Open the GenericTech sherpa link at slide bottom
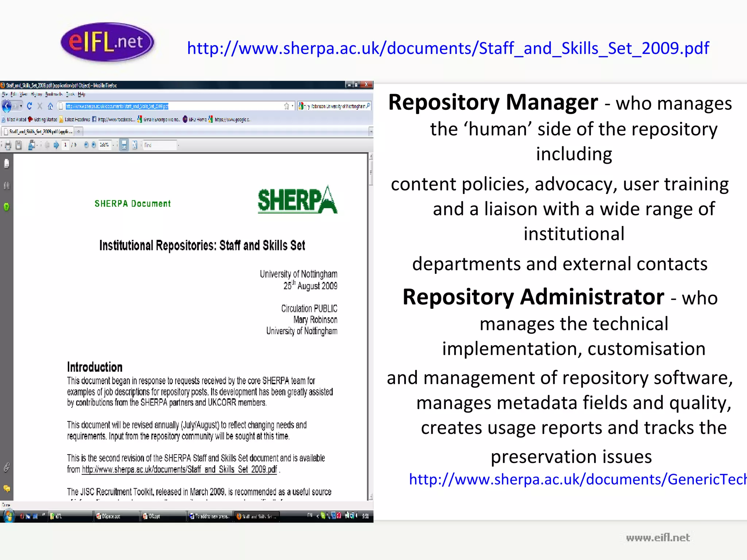This screenshot has width=747, height=560. 578,479
